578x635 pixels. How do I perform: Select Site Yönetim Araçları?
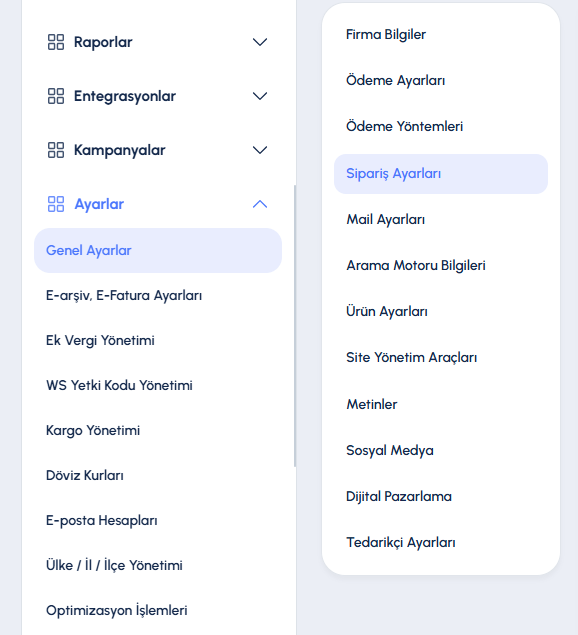412,358
